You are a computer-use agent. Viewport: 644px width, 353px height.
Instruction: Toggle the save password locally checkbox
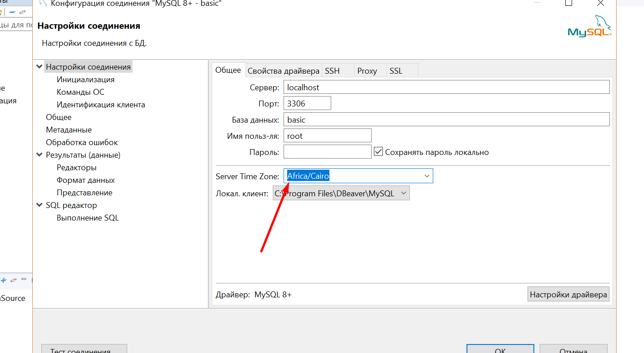(x=378, y=152)
